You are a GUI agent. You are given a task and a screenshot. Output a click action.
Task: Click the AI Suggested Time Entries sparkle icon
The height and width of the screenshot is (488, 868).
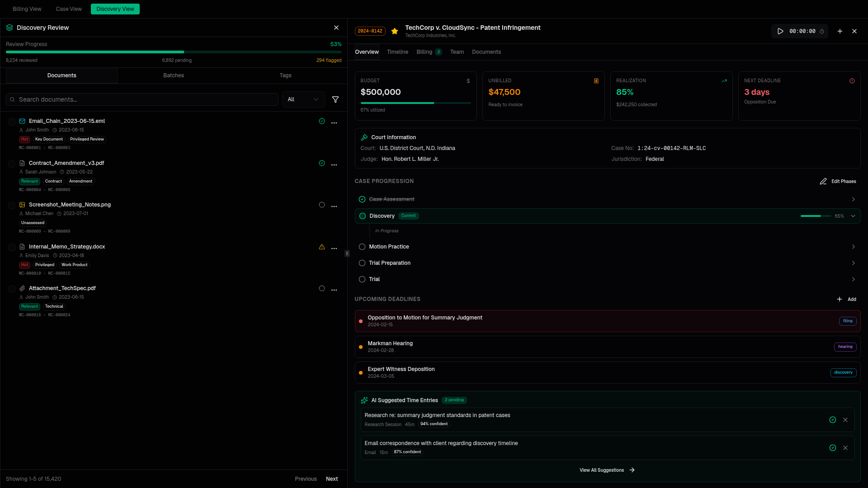pyautogui.click(x=364, y=400)
